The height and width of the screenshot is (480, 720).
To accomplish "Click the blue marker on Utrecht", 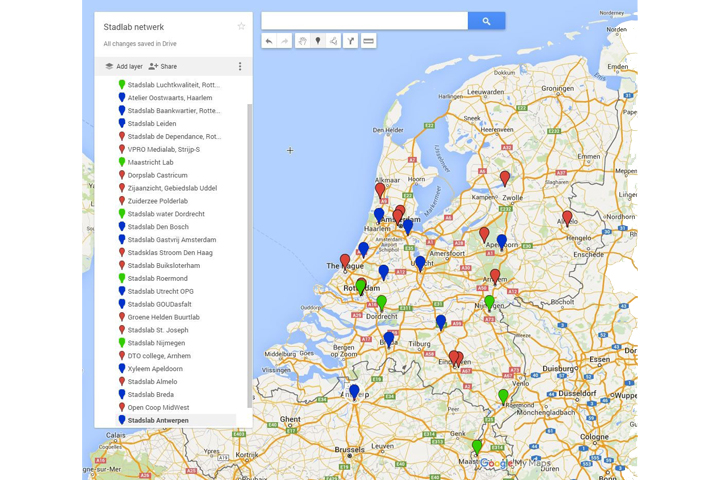I will click(x=420, y=264).
